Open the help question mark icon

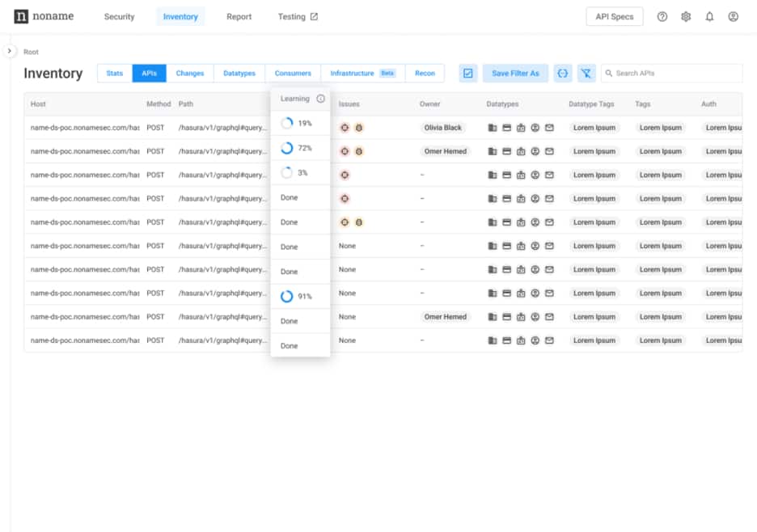662,16
